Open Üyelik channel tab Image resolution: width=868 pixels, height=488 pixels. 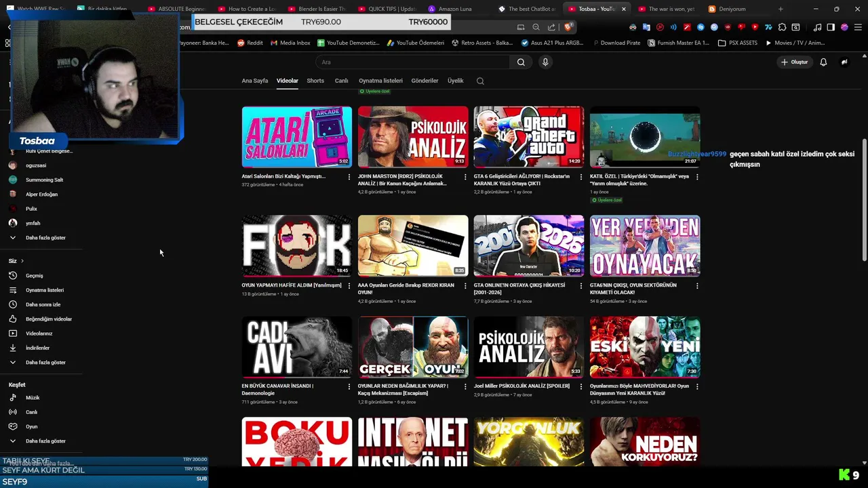point(455,81)
